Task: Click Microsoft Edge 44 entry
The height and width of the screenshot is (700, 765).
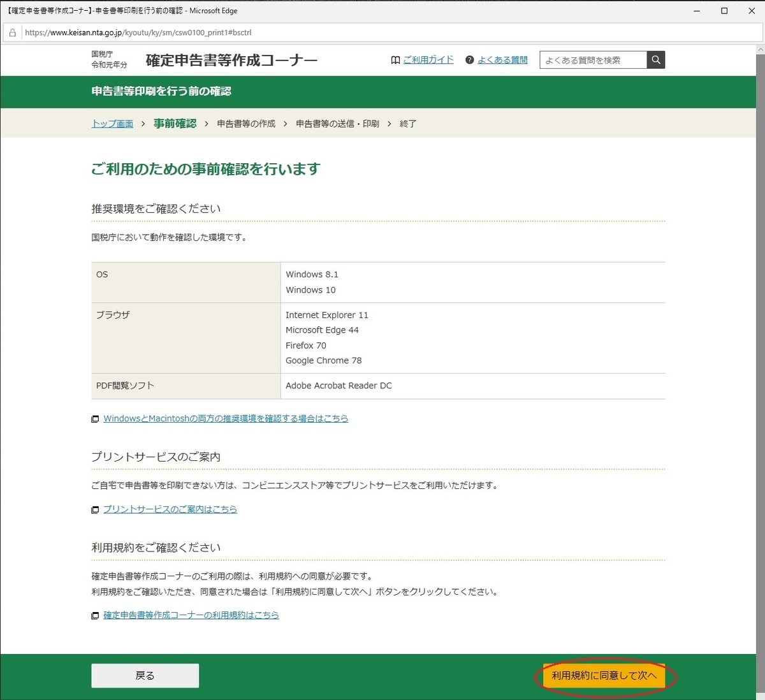Action: pyautogui.click(x=322, y=330)
